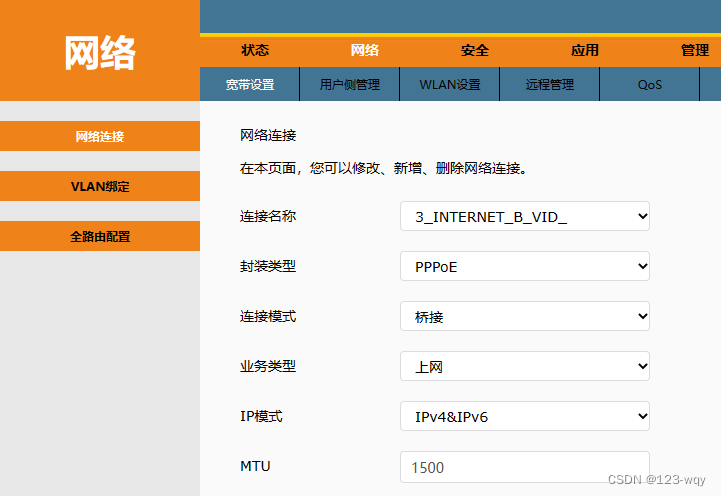The image size is (721, 496).
Task: Select 网络连接 in the sidebar
Action: [x=100, y=136]
